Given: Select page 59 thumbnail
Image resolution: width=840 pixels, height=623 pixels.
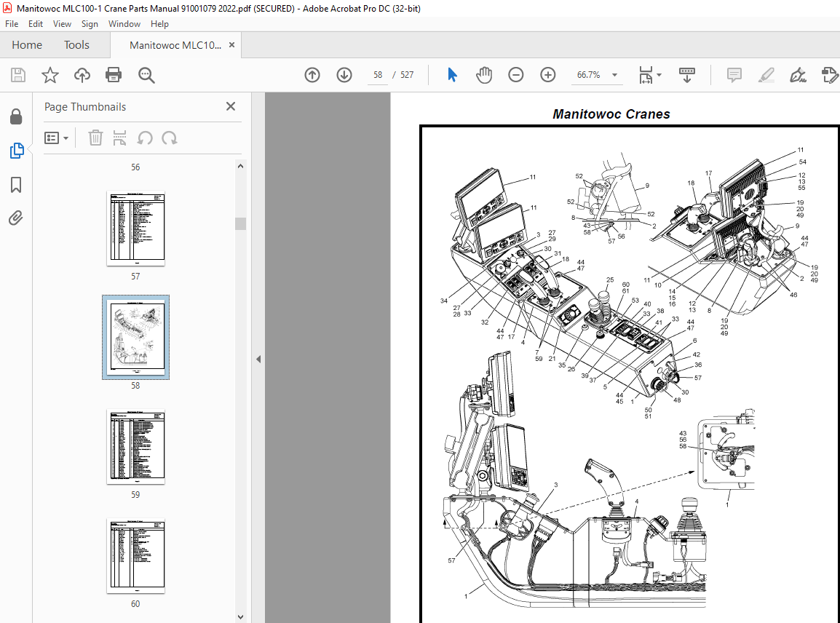Looking at the screenshot, I should coord(135,447).
